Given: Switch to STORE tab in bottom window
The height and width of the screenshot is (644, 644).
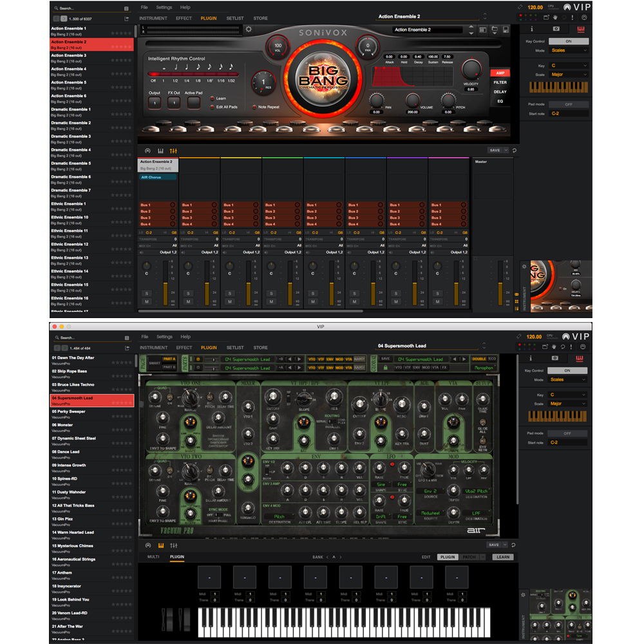Looking at the screenshot, I should pos(260,348).
